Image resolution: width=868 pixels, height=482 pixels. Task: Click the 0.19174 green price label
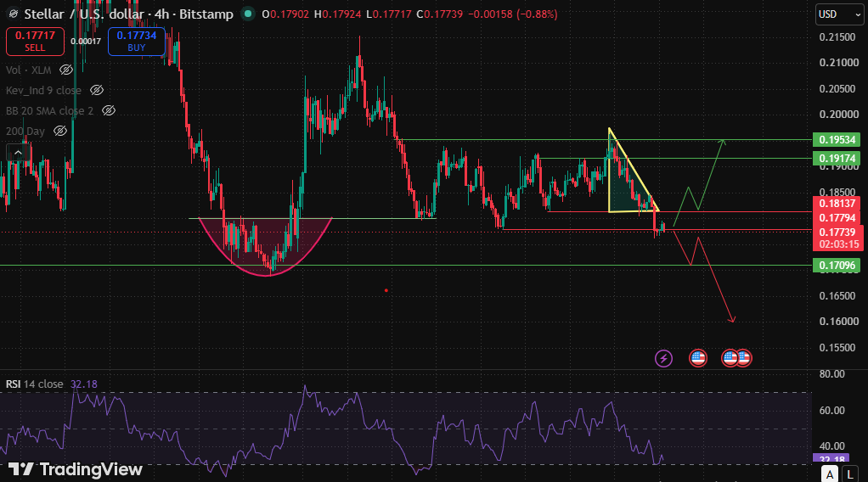point(837,159)
